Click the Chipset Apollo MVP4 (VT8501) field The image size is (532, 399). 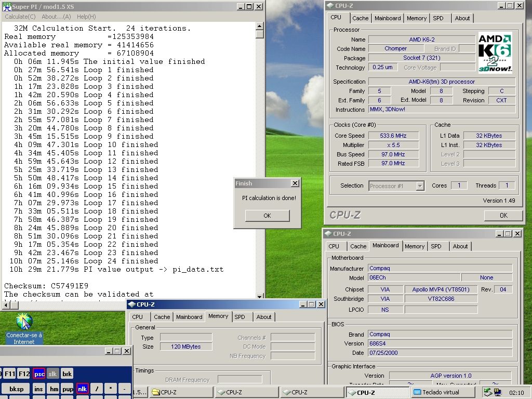click(441, 289)
